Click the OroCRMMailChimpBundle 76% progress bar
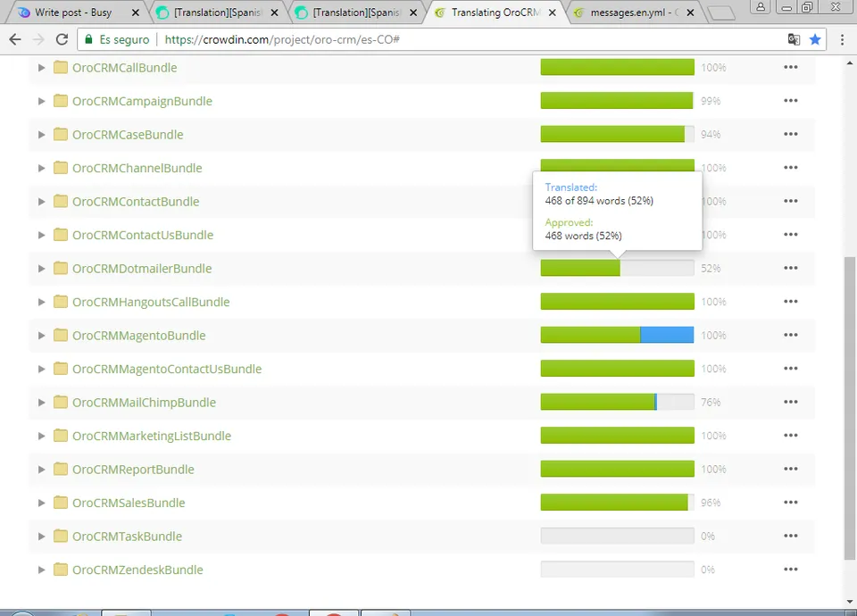Image resolution: width=857 pixels, height=616 pixels. pos(618,402)
